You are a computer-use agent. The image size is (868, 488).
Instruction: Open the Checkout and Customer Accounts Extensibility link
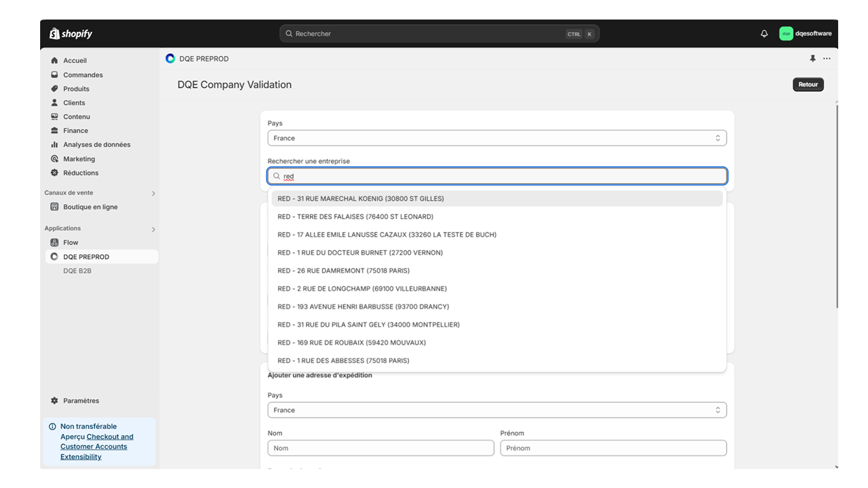tap(97, 447)
